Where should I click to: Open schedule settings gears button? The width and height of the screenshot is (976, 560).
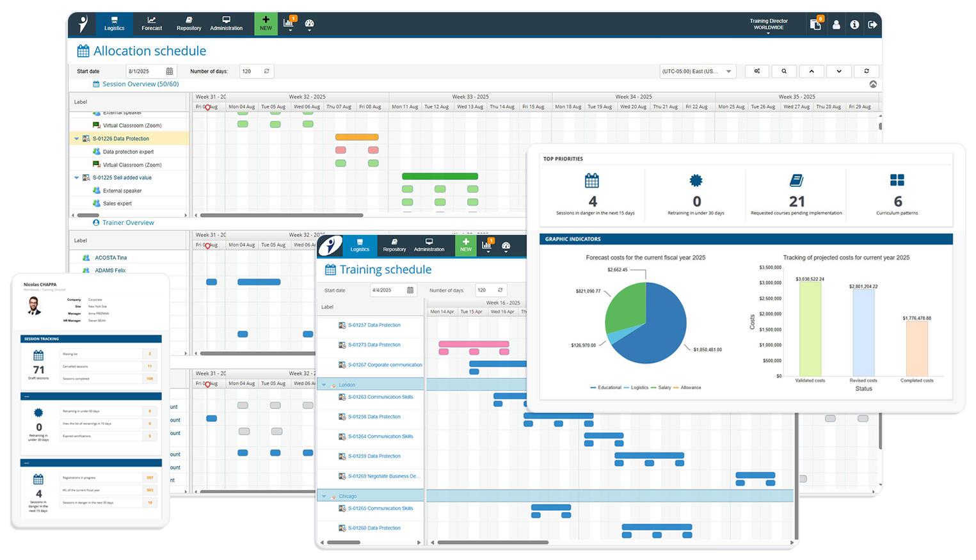coord(757,71)
